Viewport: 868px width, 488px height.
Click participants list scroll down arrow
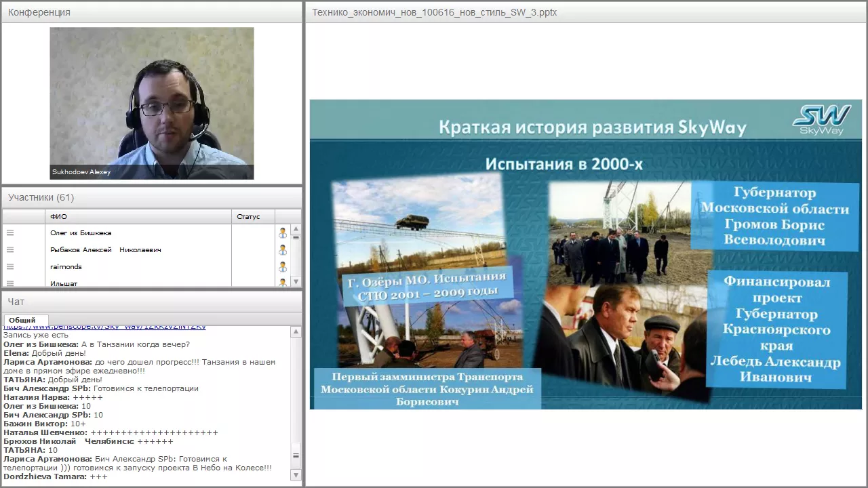coord(296,281)
